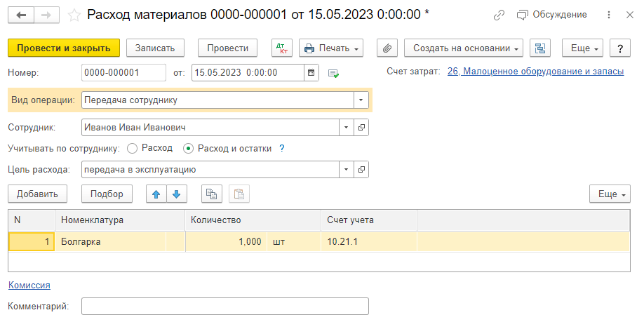Open the Печать menu

coord(331,48)
